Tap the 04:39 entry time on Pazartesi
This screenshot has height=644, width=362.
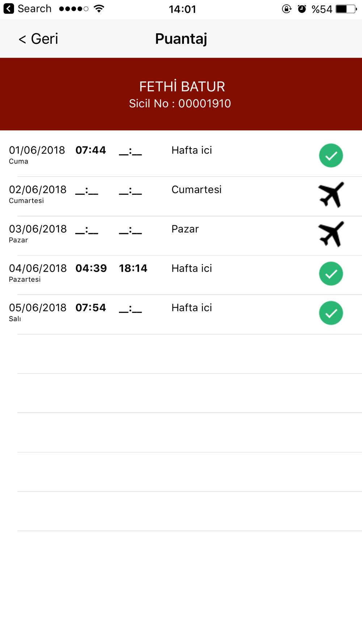[91, 268]
